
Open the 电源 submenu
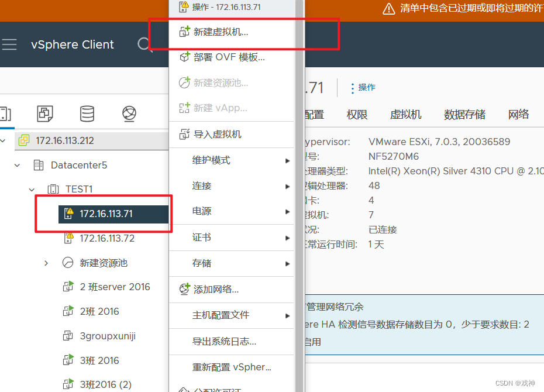point(232,211)
